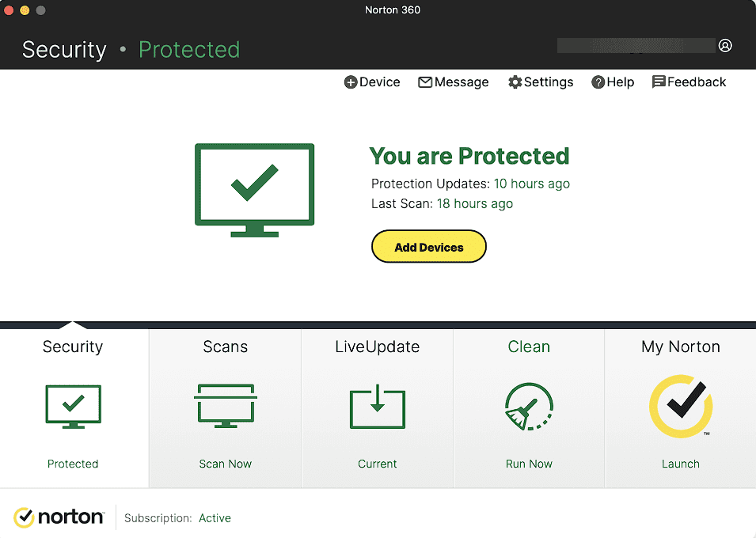Open the Feedback form icon

(659, 82)
